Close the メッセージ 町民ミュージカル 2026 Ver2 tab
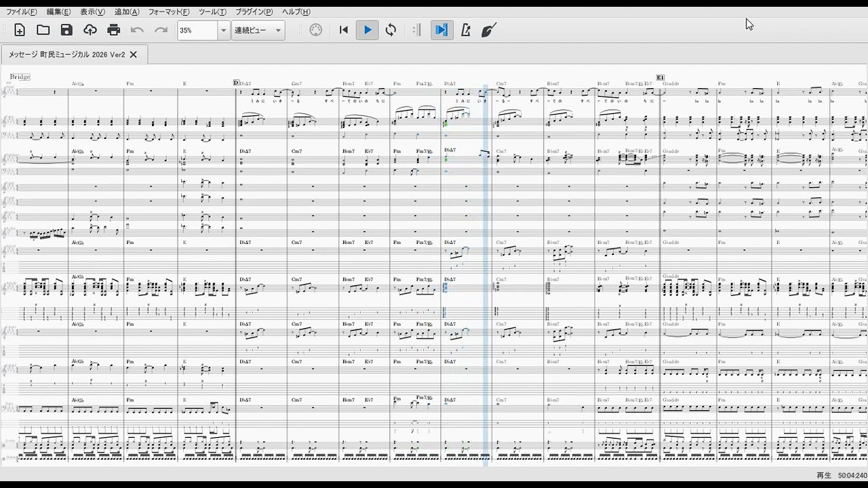The image size is (868, 488). click(x=134, y=54)
